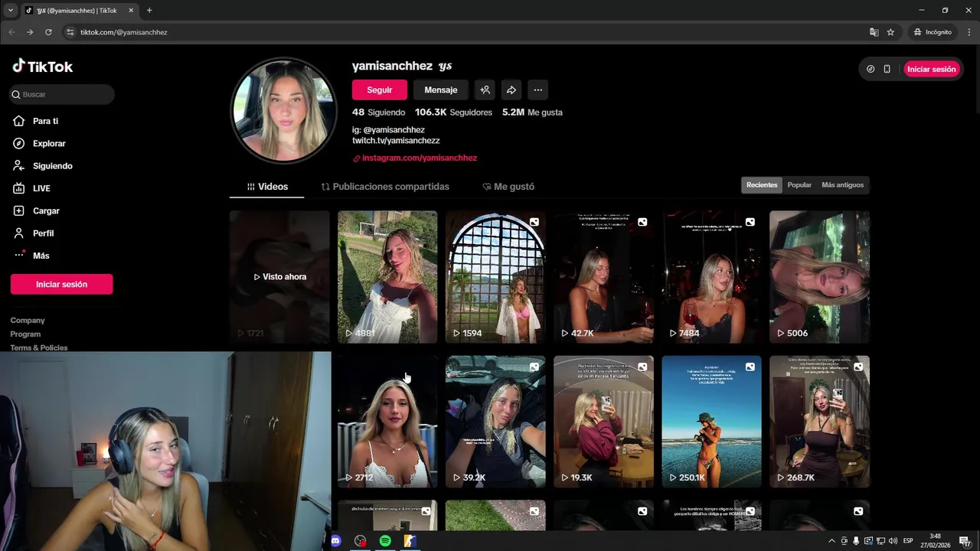Reload the page with the refresh icon
The width and height of the screenshot is (980, 551).
48,32
